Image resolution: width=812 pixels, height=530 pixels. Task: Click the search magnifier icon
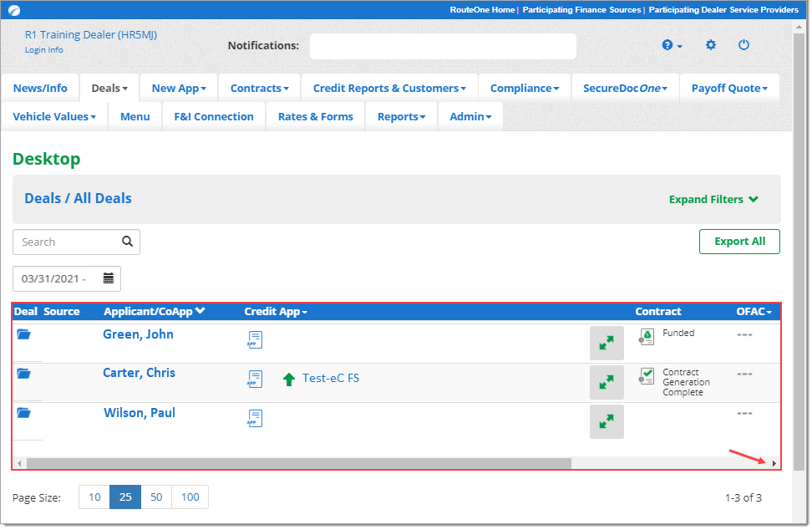[127, 242]
